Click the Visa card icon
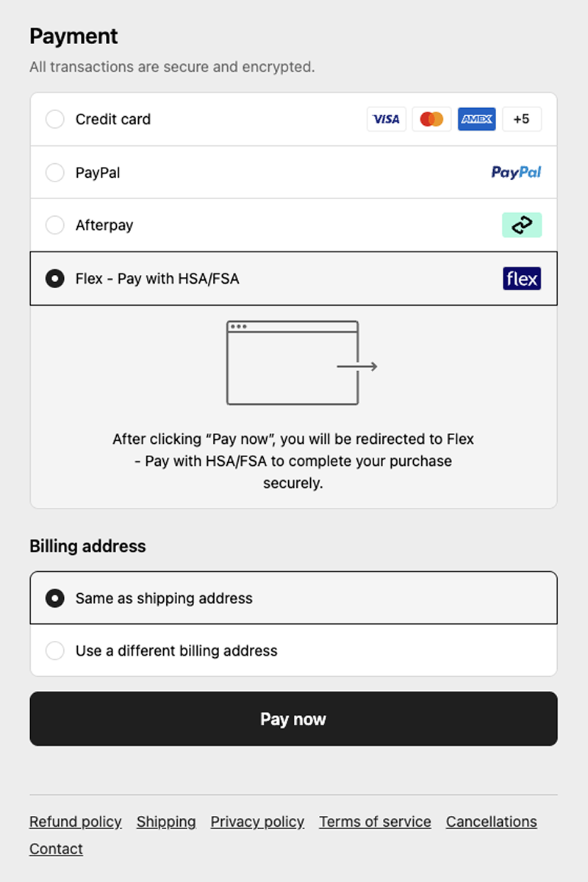 click(387, 119)
